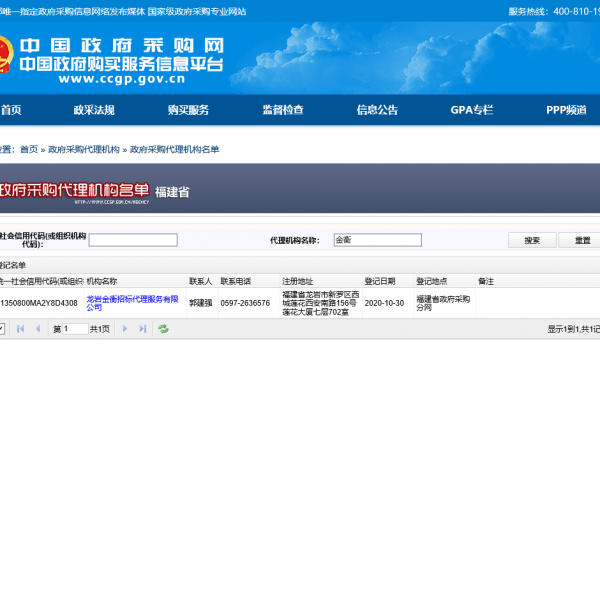The width and height of the screenshot is (600, 600).
Task: Go to previous page arrow
Action: (x=38, y=329)
